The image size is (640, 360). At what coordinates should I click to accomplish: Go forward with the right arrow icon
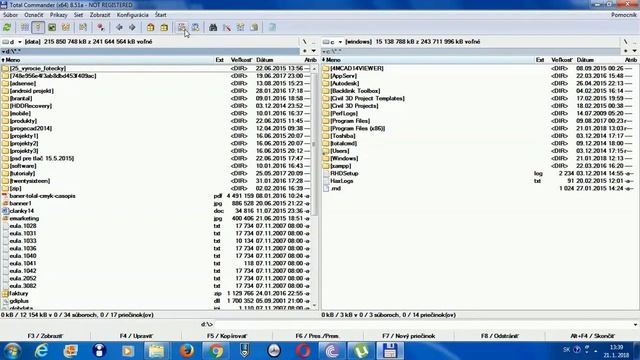tap(132, 27)
